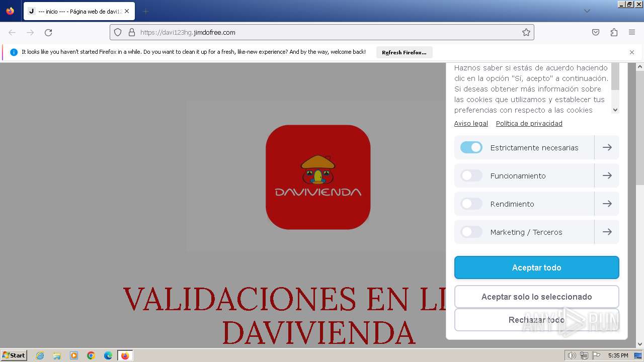Open a new tab with the plus icon
Image resolution: width=644 pixels, height=362 pixels.
pyautogui.click(x=145, y=11)
